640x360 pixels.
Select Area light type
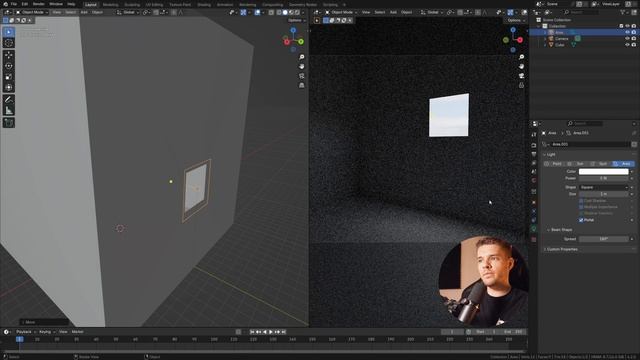pyautogui.click(x=623, y=164)
